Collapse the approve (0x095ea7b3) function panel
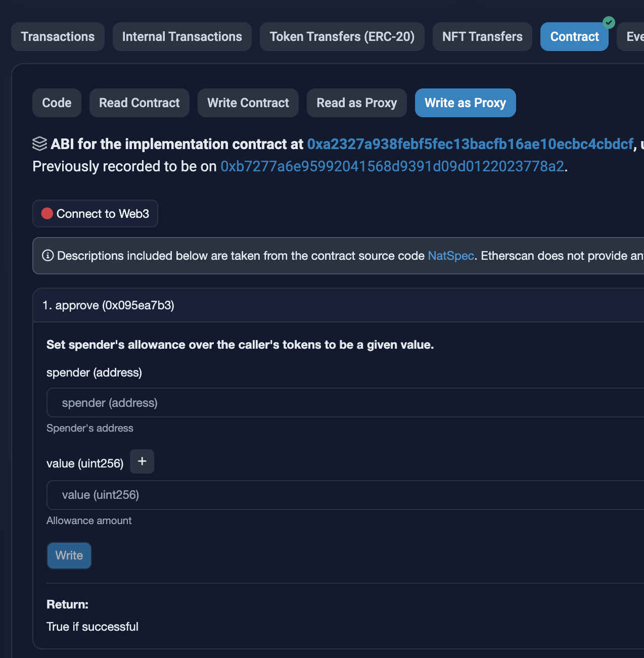This screenshot has width=644, height=658. point(109,305)
